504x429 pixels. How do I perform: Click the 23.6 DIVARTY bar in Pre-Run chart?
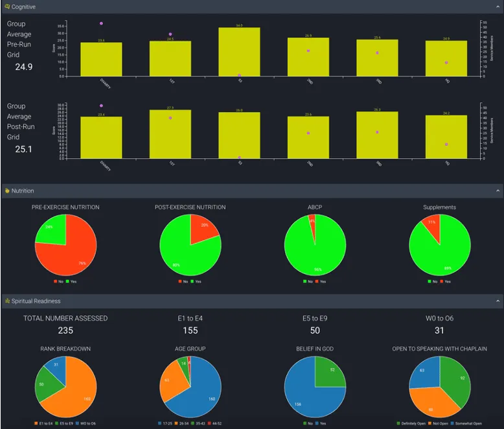[101, 59]
